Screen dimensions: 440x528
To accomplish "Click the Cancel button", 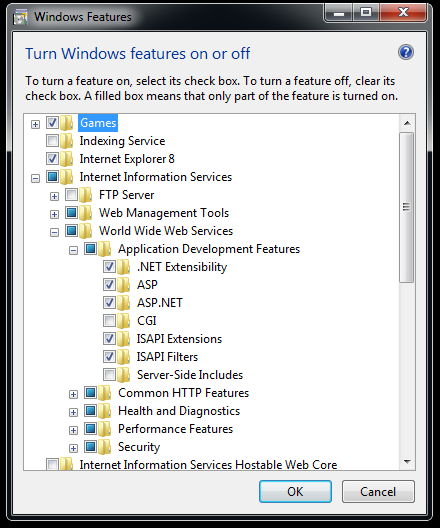I will (378, 492).
